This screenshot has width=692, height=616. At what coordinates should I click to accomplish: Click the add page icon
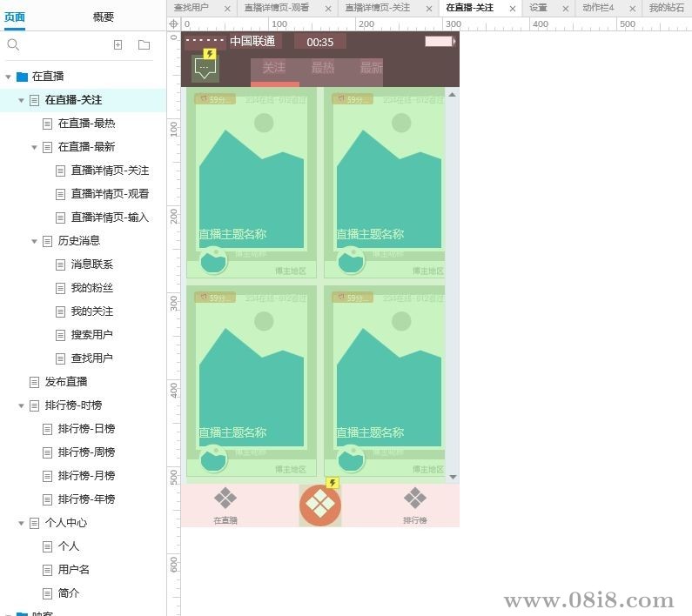tap(118, 45)
